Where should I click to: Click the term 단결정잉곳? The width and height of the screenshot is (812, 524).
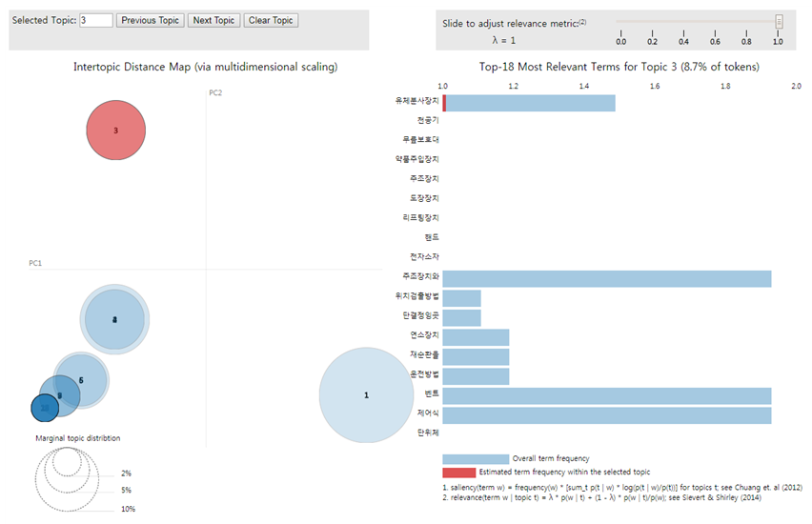point(420,315)
